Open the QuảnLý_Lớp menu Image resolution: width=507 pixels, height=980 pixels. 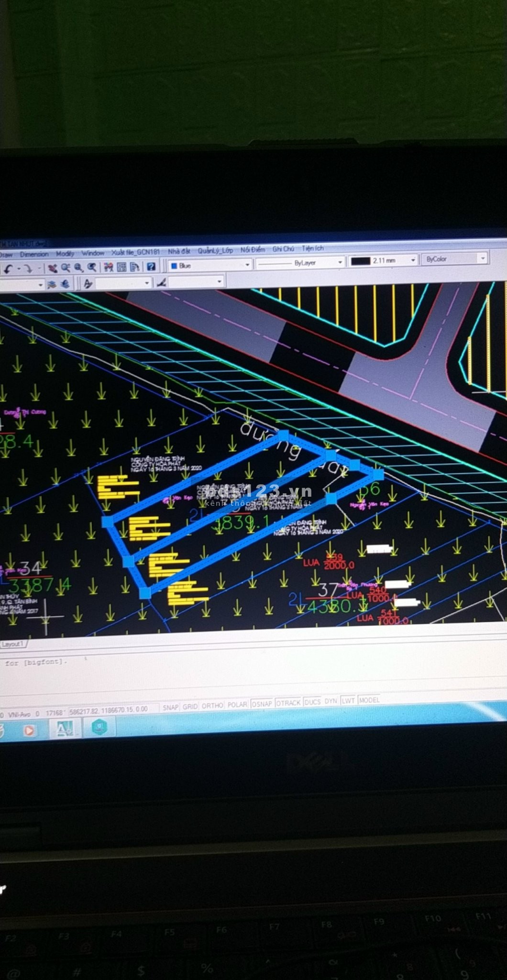tap(215, 250)
